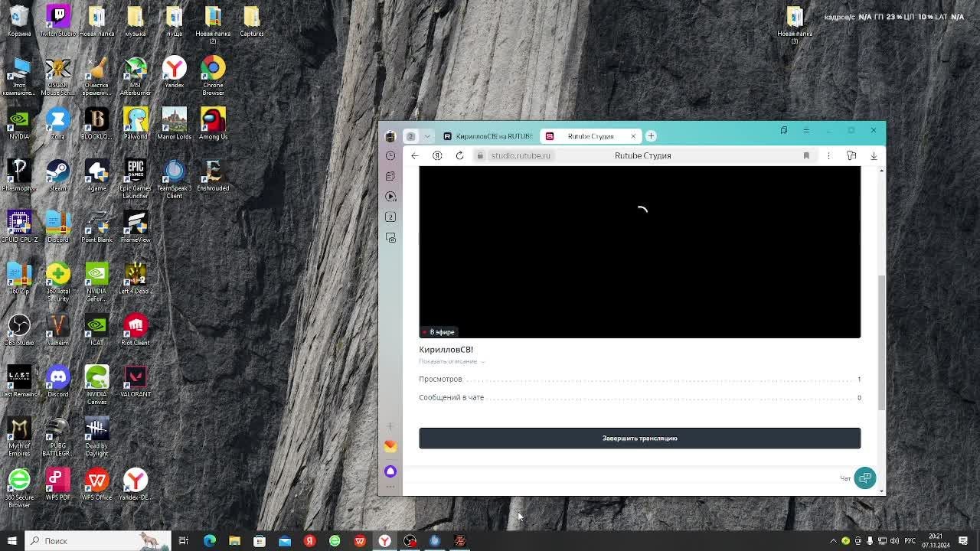Launch Alice assistant in browser sidebar

pos(390,471)
